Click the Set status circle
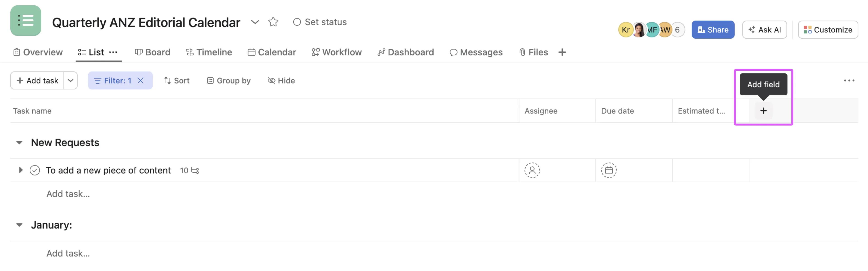 (297, 22)
